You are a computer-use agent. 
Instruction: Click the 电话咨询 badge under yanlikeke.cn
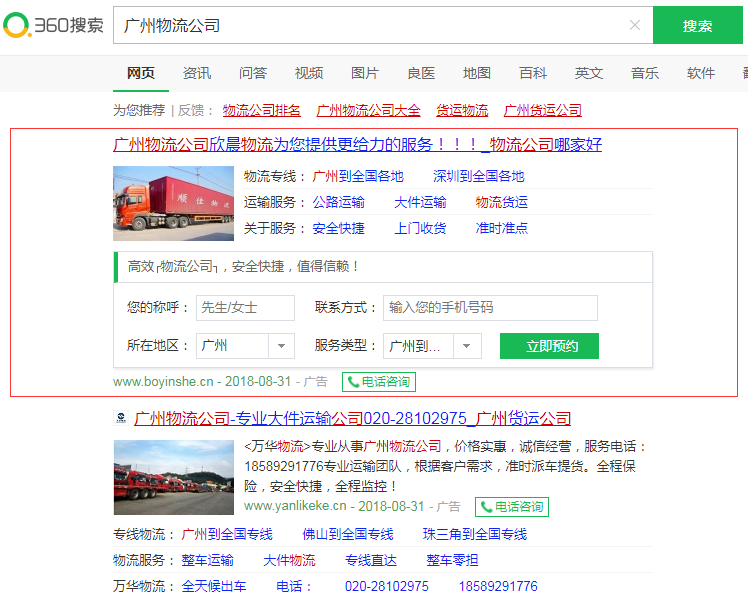[512, 506]
